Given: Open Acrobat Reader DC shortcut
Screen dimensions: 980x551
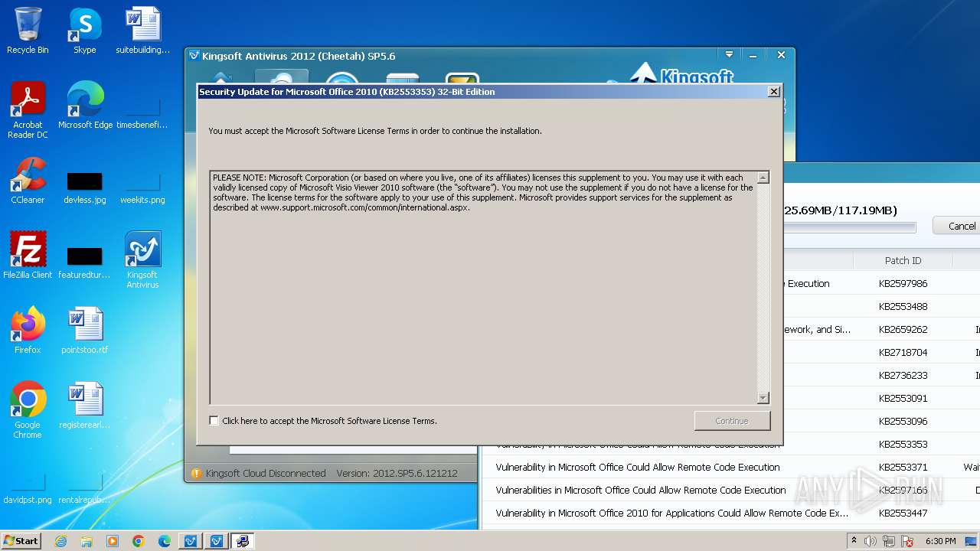Looking at the screenshot, I should [x=28, y=110].
